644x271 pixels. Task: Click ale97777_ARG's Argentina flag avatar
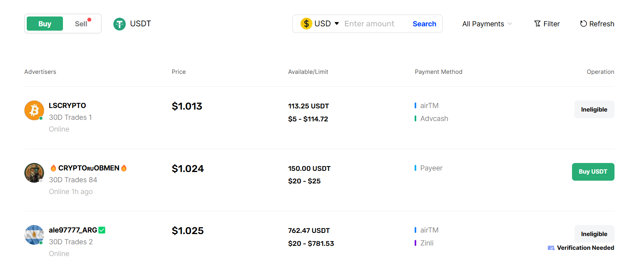coord(34,235)
